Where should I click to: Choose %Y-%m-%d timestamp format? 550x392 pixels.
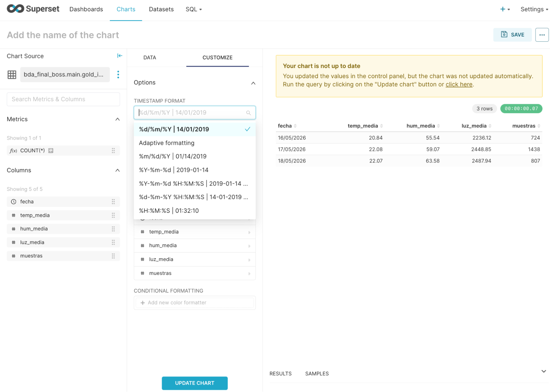[x=195, y=170]
